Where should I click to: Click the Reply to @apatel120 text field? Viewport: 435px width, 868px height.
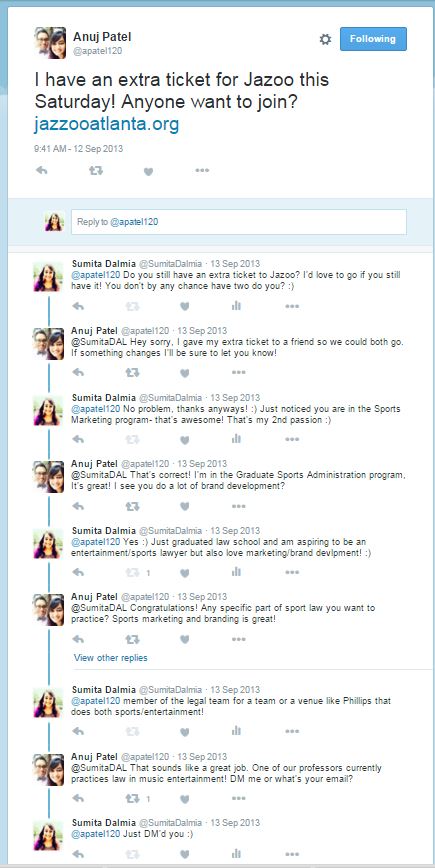pyautogui.click(x=239, y=222)
